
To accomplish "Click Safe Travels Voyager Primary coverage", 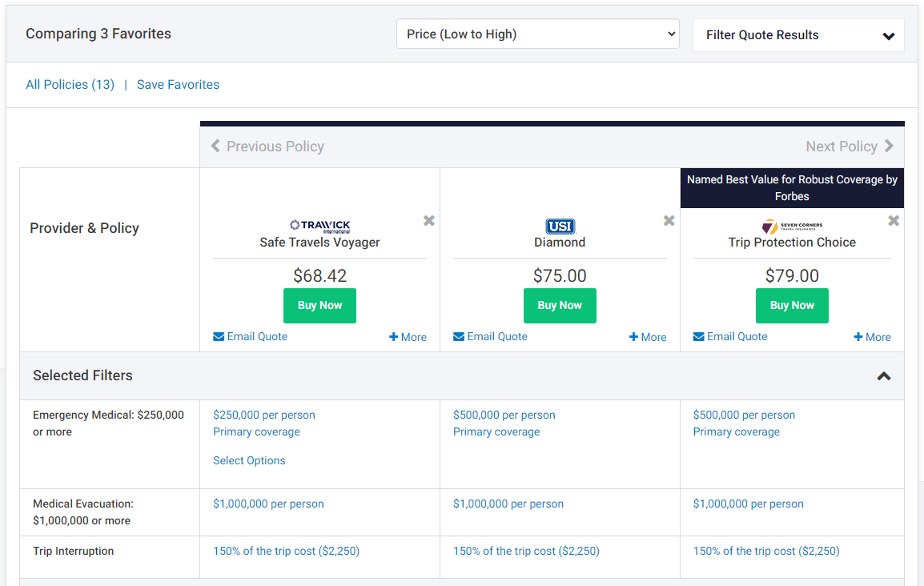I will coord(256,432).
